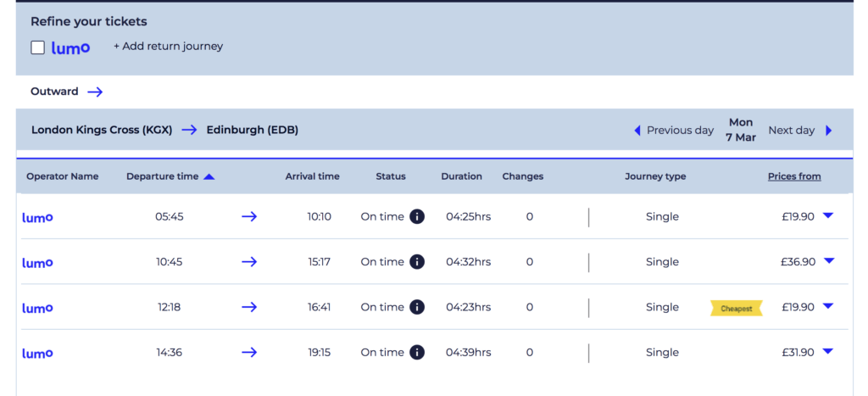Click the Departure time sort arrow
Viewport: 868px width, 396px height.
click(209, 176)
